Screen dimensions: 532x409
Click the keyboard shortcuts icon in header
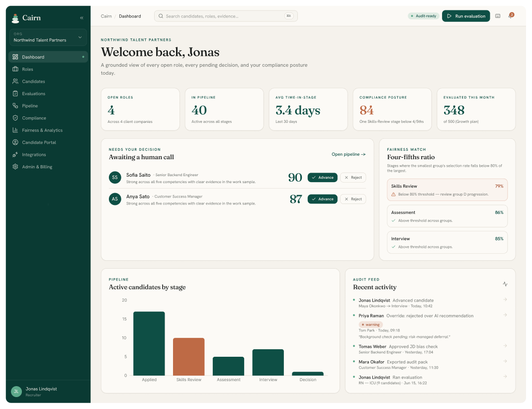coord(498,16)
